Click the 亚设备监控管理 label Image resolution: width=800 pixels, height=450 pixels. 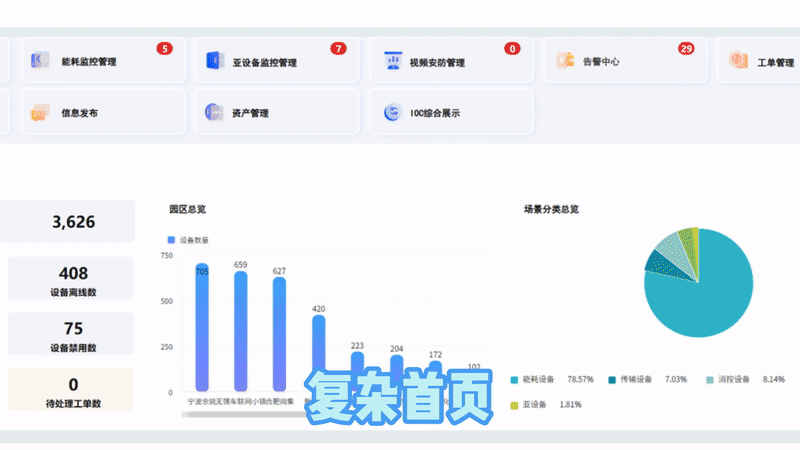[x=264, y=63]
